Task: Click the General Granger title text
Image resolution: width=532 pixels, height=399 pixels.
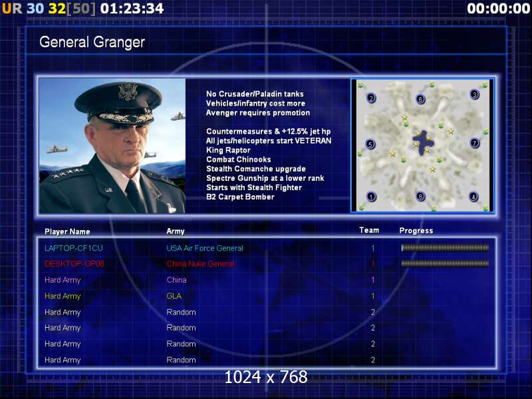Action: click(92, 42)
